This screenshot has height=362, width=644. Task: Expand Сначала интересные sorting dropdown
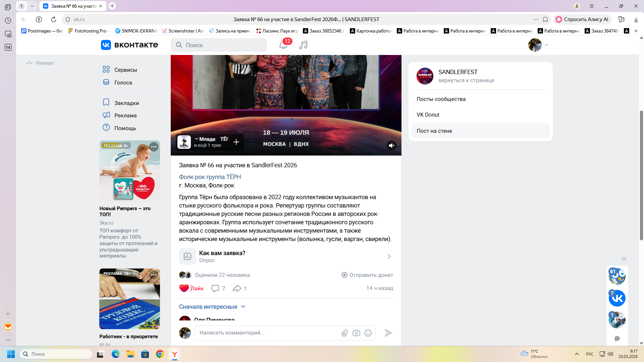(212, 307)
